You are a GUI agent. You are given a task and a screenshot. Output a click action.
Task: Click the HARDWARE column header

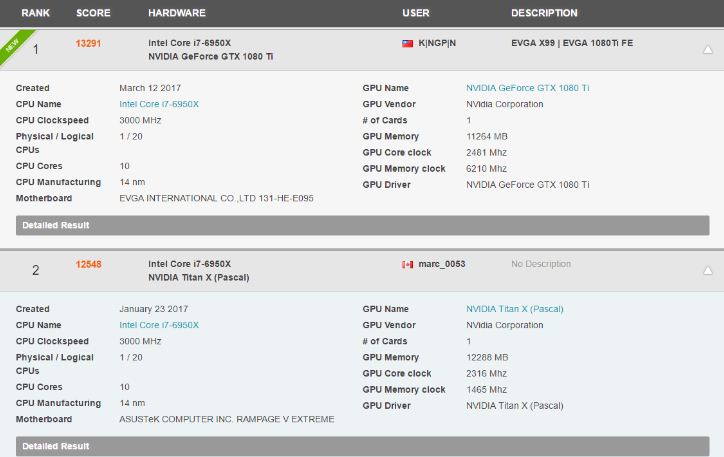[177, 13]
